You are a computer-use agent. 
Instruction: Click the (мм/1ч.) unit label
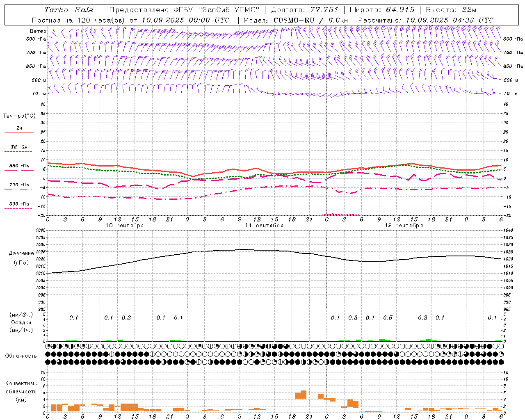tap(21, 330)
